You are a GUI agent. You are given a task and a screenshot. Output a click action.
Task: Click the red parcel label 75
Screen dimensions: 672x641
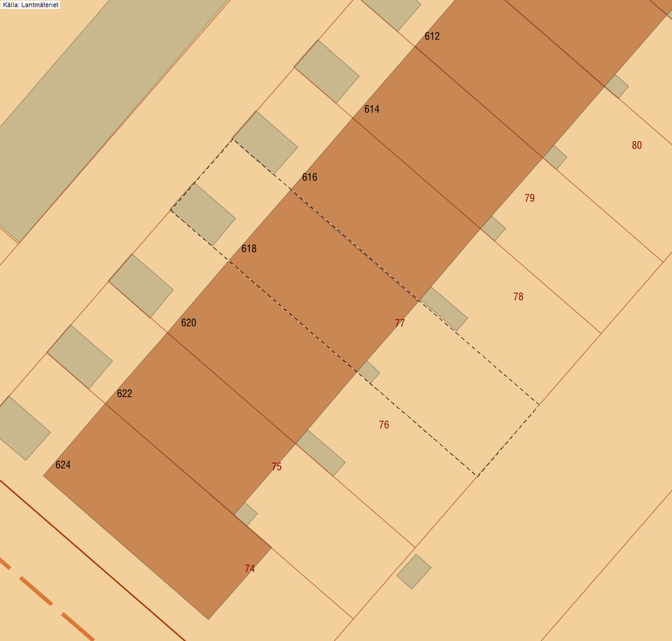pyautogui.click(x=276, y=467)
